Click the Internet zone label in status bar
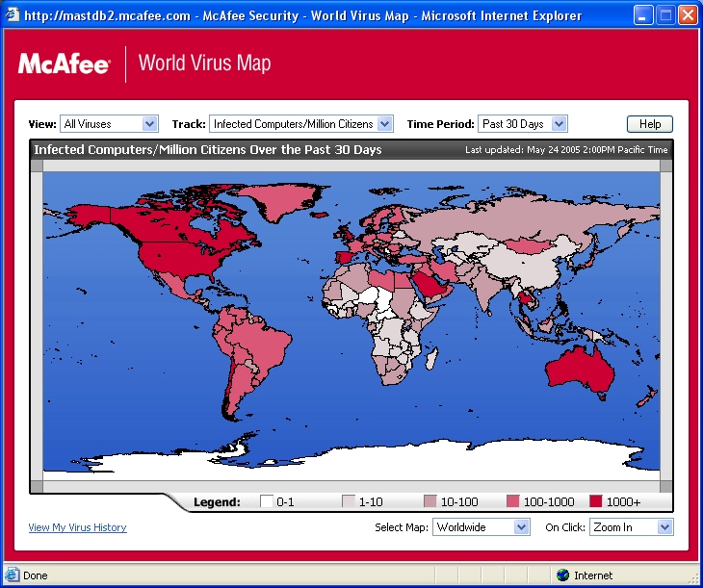The image size is (703, 588). coord(593,575)
